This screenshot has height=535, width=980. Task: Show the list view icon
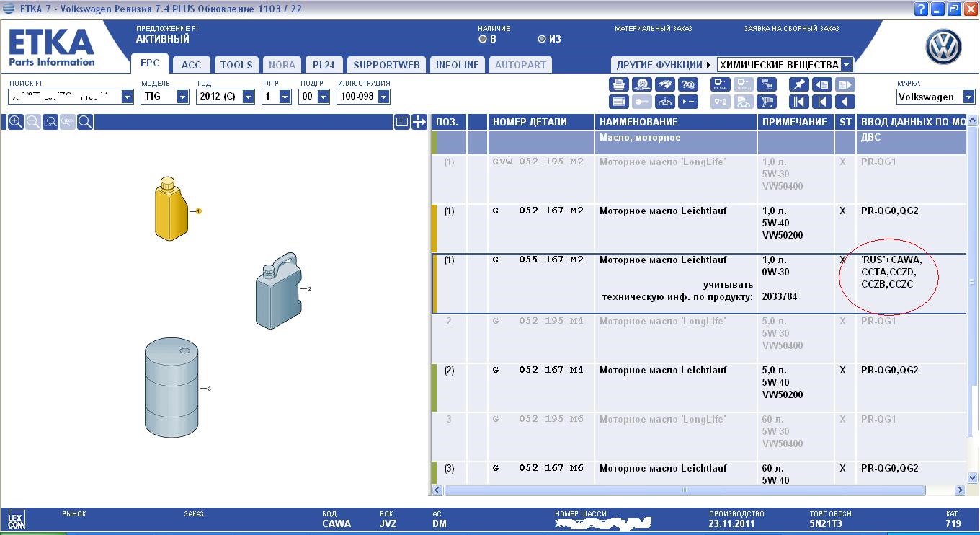click(618, 102)
